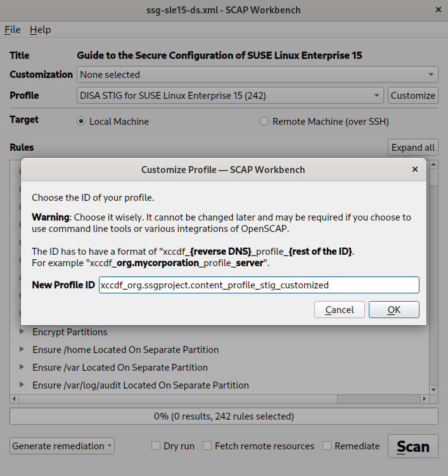Select Remote Machine (over SSH) option
Screen dimensions: 448x476
pyautogui.click(x=264, y=121)
